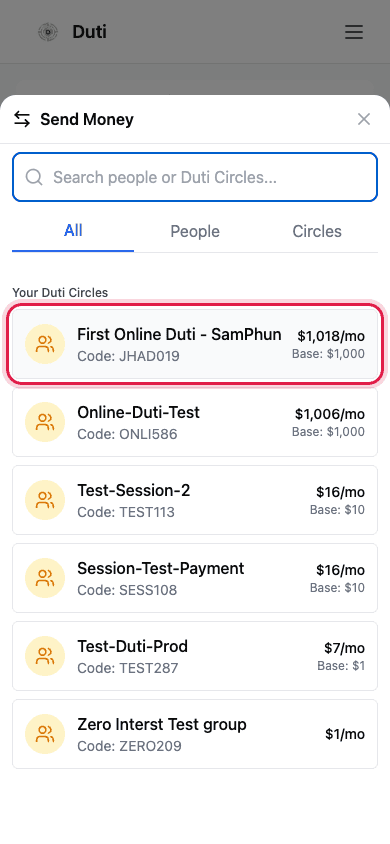Click group icon beside Test-Duti-Prod
Image resolution: width=390 pixels, height=844 pixels.
[x=45, y=656]
